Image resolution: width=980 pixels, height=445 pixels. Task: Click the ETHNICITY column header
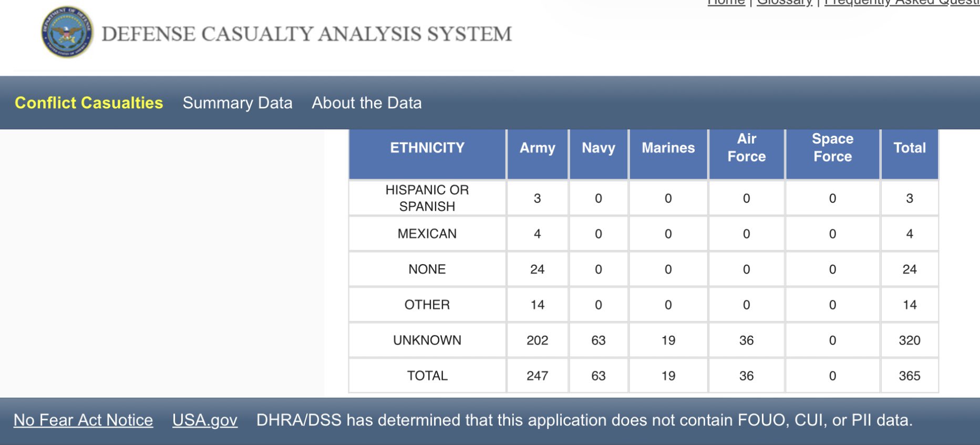pyautogui.click(x=427, y=148)
